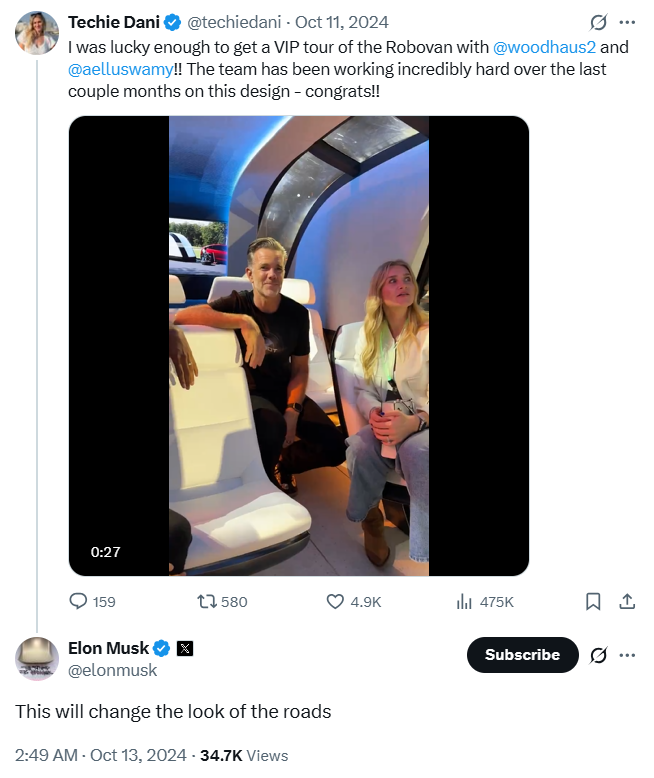Share Techie Dani's post via share icon
The image size is (654, 778).
[x=627, y=601]
